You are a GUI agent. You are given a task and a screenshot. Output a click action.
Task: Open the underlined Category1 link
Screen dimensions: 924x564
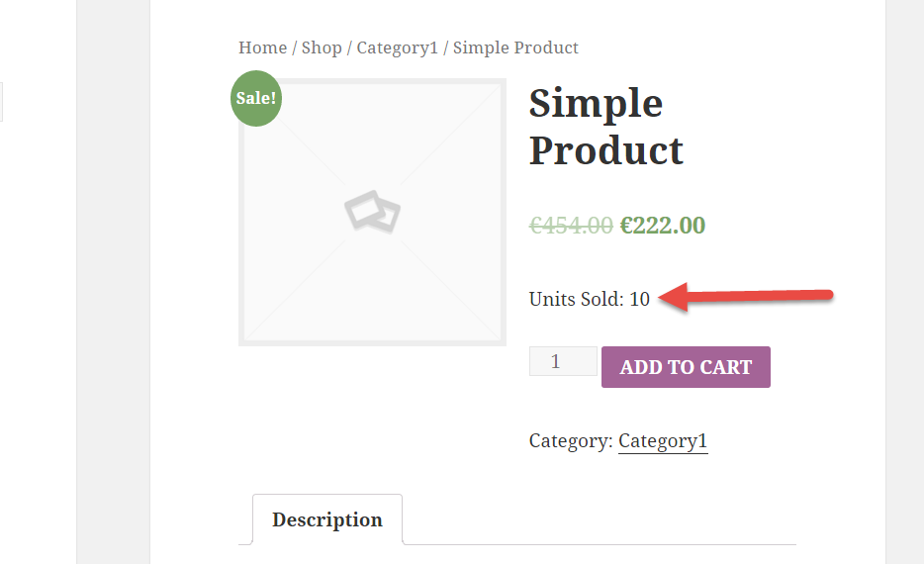pos(663,441)
